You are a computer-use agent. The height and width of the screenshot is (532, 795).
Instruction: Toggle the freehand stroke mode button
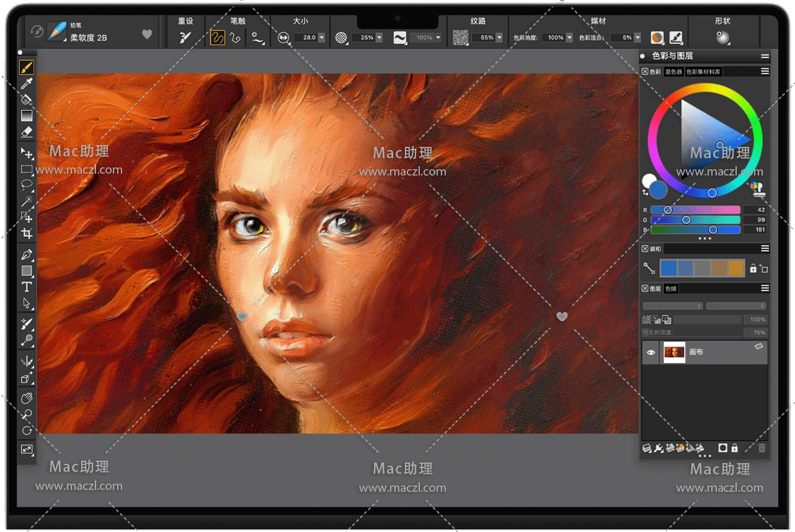point(217,37)
